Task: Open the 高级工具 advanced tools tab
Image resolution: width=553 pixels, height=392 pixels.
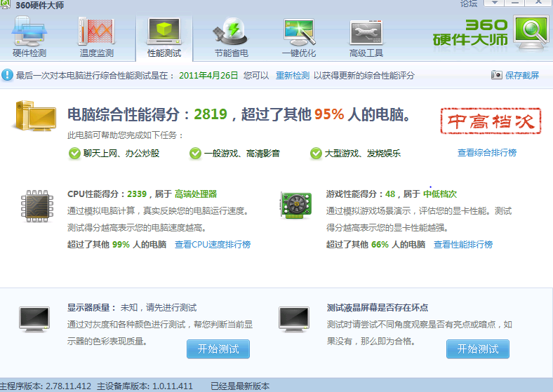Action: click(x=366, y=38)
